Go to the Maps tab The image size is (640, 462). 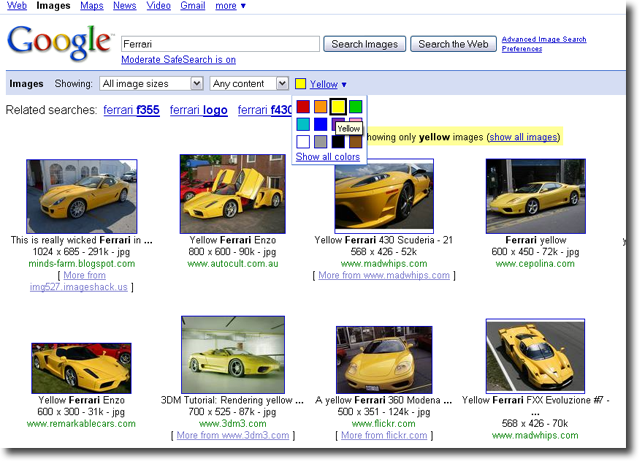tap(91, 6)
